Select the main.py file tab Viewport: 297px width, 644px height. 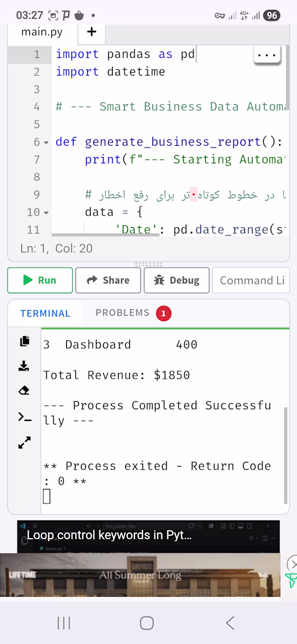(x=42, y=32)
